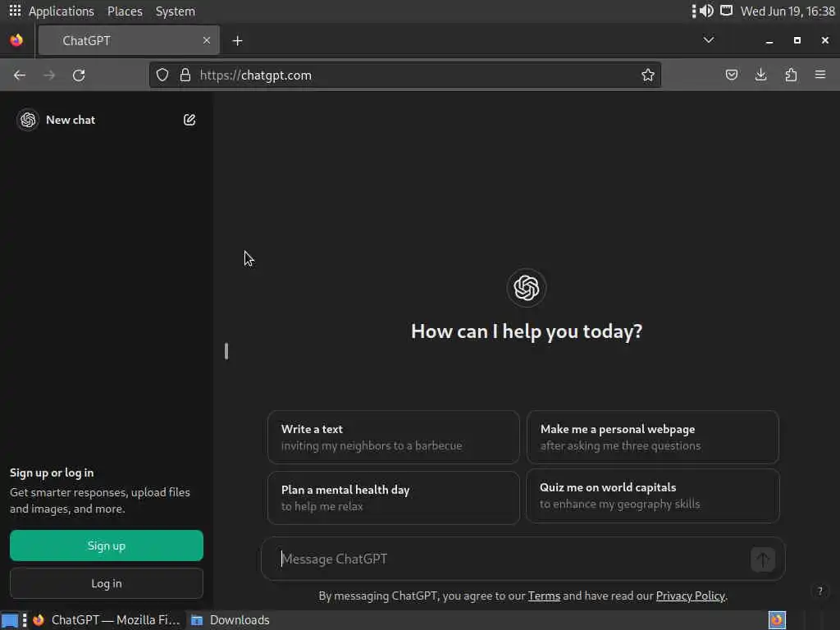
Task: Open the Applications menu
Action: [61, 11]
